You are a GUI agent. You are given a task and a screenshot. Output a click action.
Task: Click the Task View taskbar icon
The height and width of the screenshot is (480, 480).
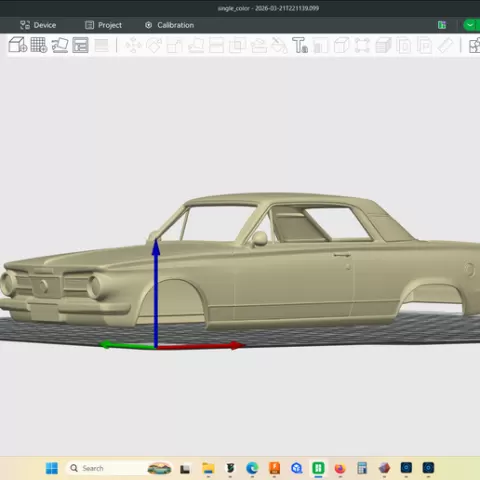point(185,469)
